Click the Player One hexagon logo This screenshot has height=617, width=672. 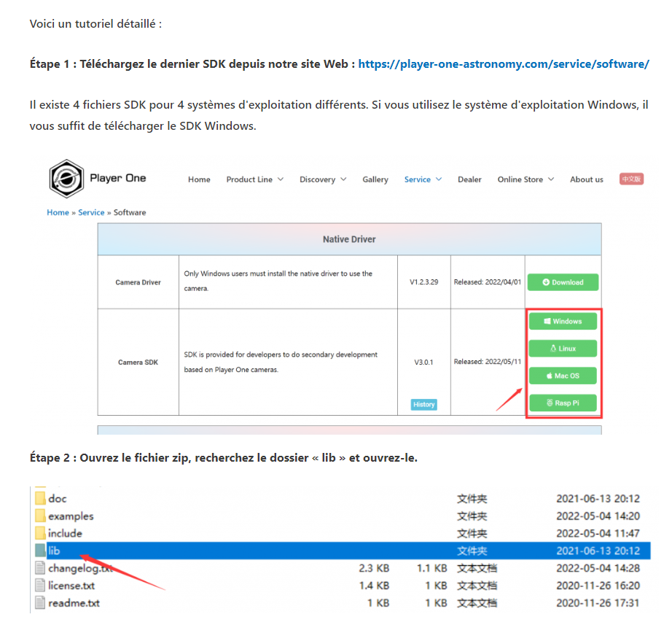click(66, 179)
